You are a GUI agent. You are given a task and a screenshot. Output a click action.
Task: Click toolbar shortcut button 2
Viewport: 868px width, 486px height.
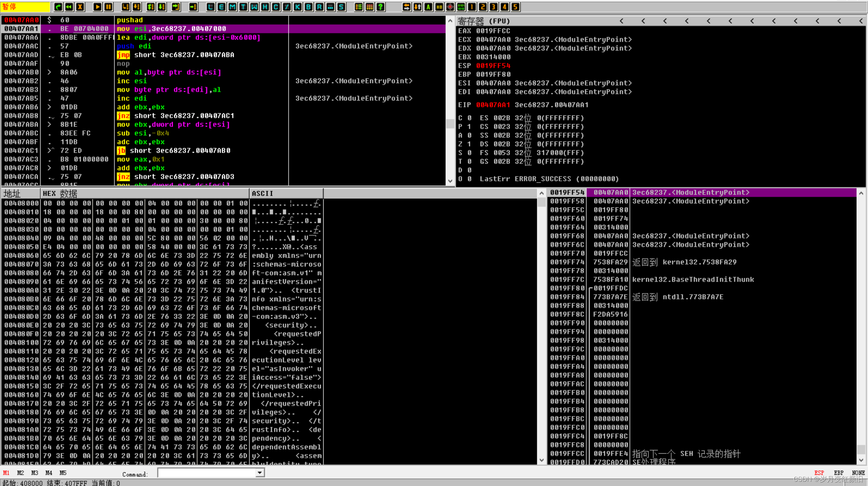point(483,7)
